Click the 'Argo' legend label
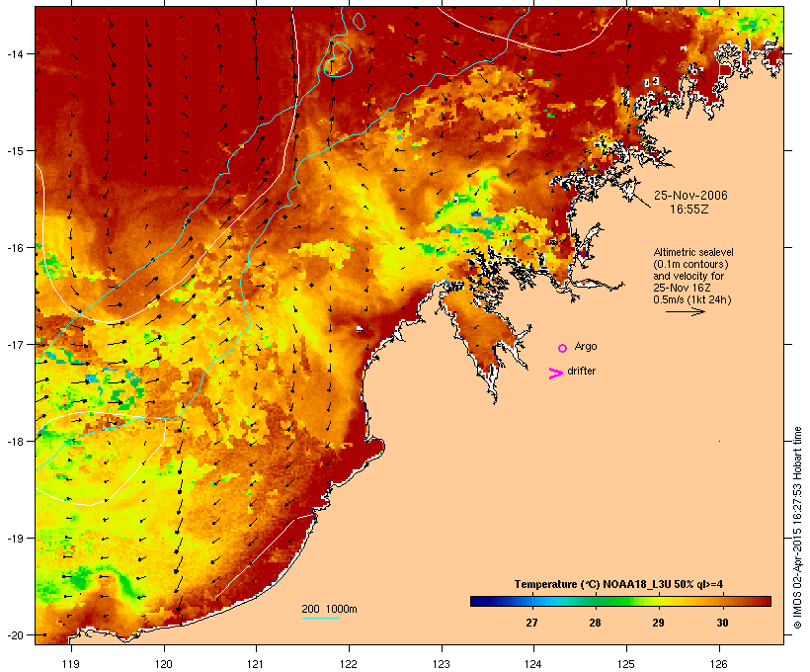The height and width of the screenshot is (672, 810). [x=586, y=347]
